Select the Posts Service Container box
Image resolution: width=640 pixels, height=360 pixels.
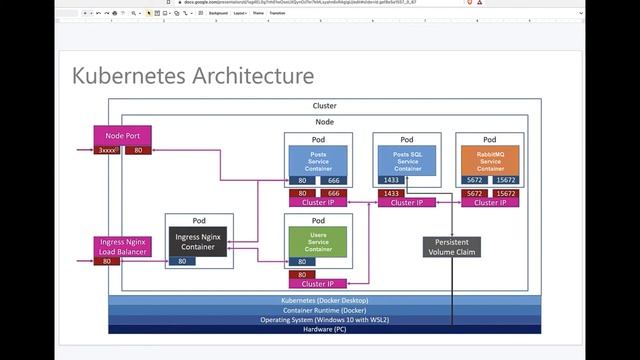[318, 161]
